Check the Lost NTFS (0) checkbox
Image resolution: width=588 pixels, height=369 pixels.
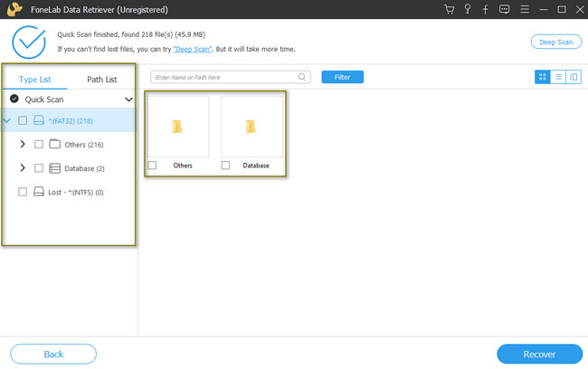23,192
